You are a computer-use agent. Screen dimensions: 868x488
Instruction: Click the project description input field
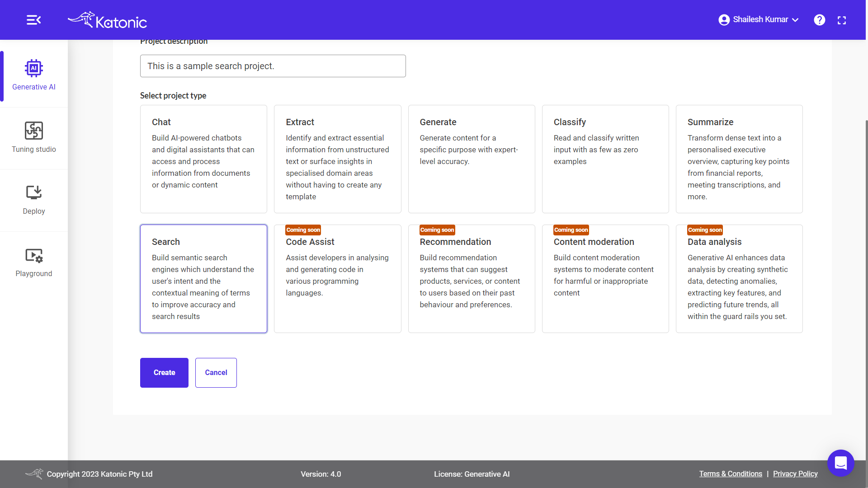pyautogui.click(x=273, y=66)
